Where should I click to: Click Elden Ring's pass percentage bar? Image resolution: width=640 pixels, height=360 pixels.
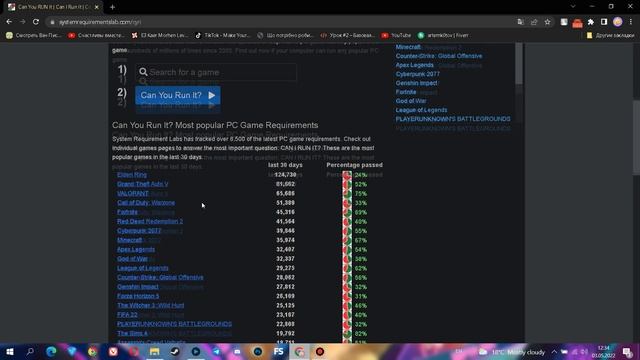(x=347, y=175)
